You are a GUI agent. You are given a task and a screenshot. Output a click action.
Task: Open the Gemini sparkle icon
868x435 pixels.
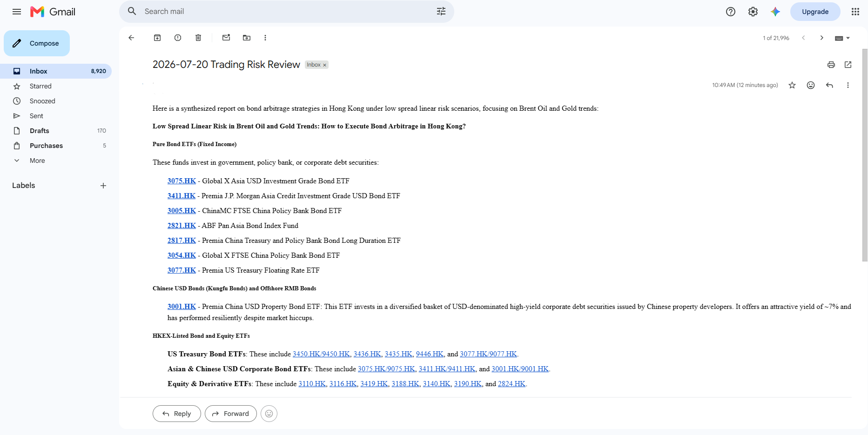click(x=775, y=12)
